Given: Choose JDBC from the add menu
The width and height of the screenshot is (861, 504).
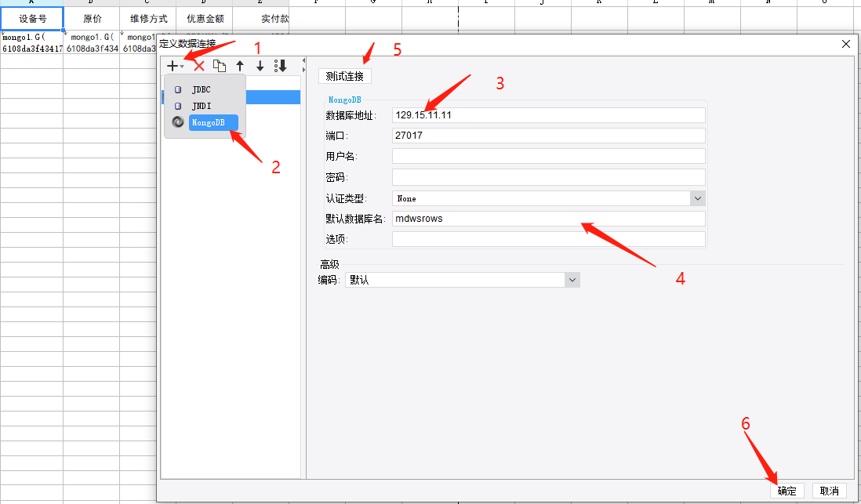Looking at the screenshot, I should (201, 89).
